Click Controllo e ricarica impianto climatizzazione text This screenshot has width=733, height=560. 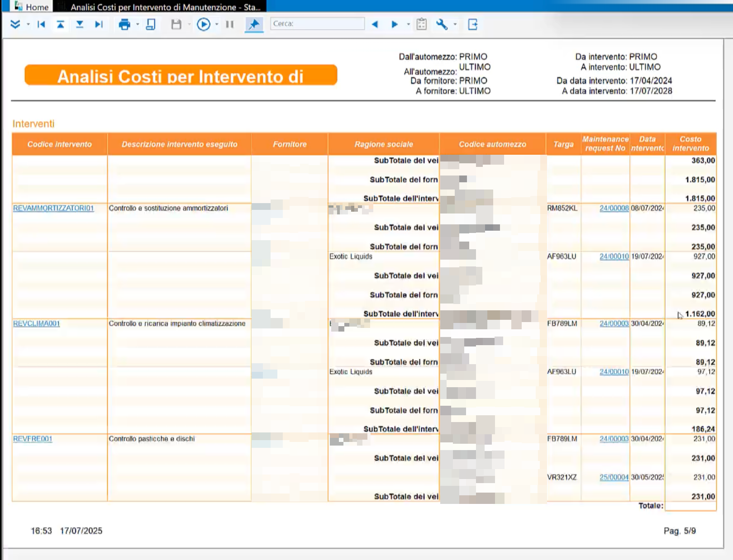pos(177,323)
